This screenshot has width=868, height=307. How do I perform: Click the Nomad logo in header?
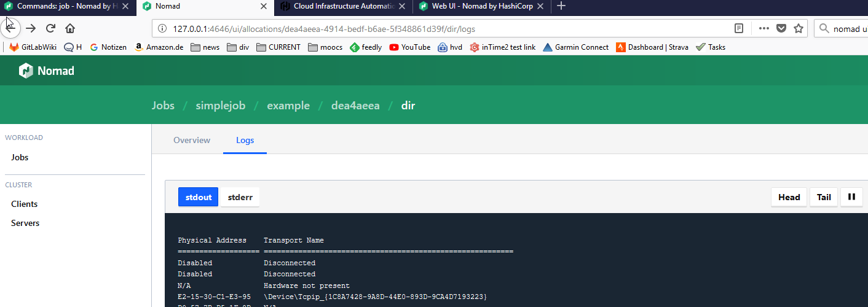[47, 71]
